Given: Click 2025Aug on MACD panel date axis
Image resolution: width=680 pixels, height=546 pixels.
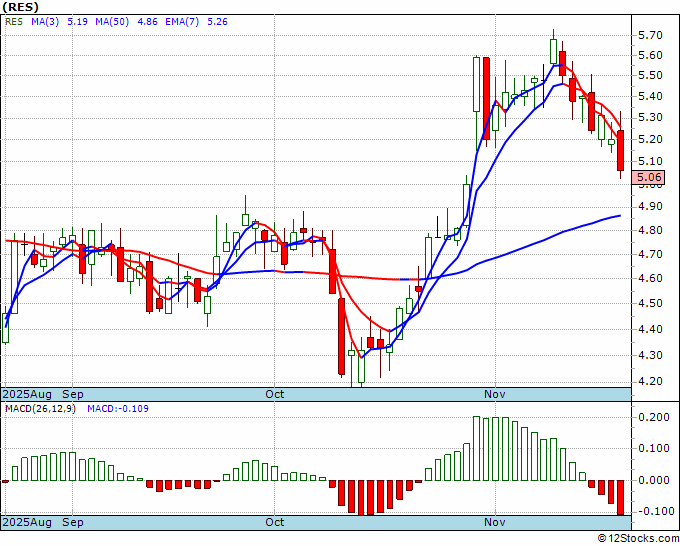Looking at the screenshot, I should pos(27,522).
